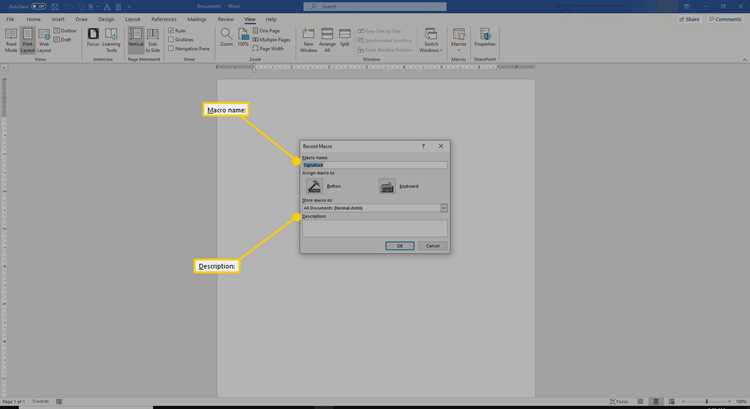The width and height of the screenshot is (750, 409).
Task: Click the Split window icon
Action: pyautogui.click(x=344, y=37)
